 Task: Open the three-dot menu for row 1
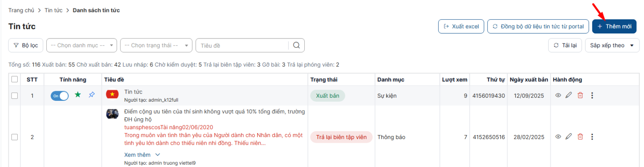coord(592,96)
